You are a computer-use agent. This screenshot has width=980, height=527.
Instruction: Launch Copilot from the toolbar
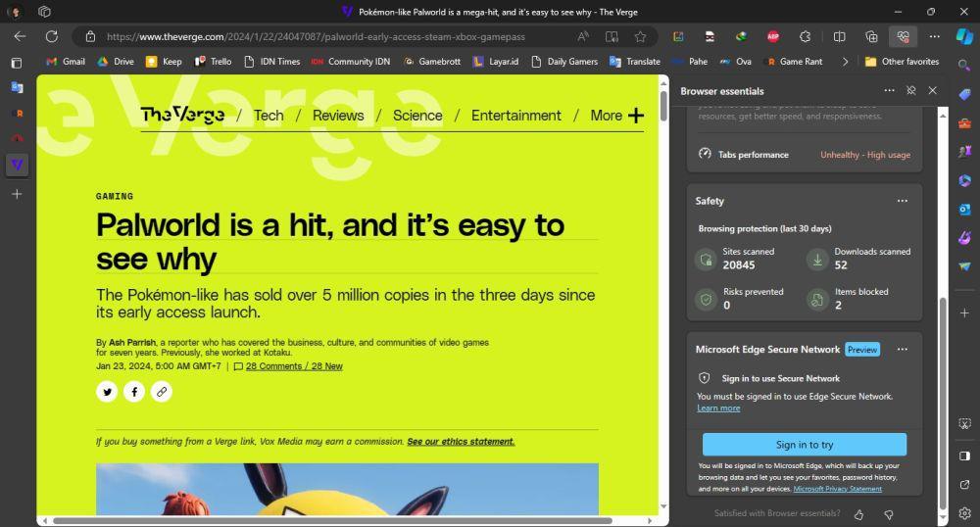pyautogui.click(x=964, y=37)
